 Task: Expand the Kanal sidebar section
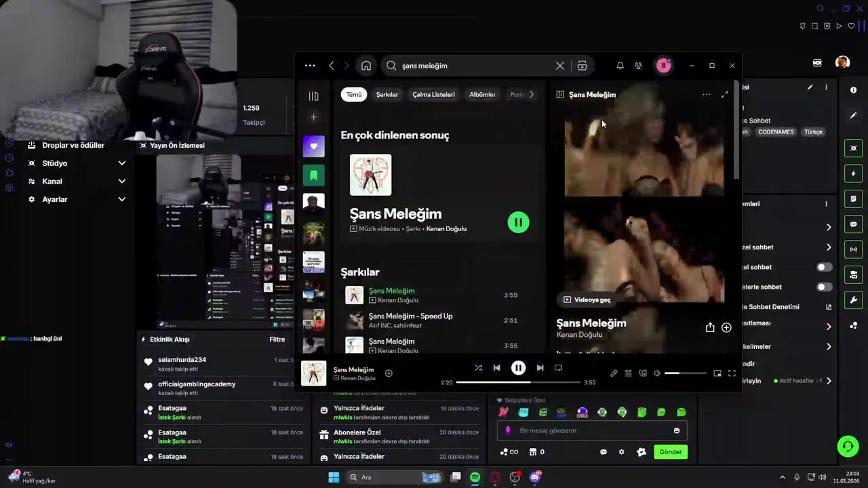122,182
